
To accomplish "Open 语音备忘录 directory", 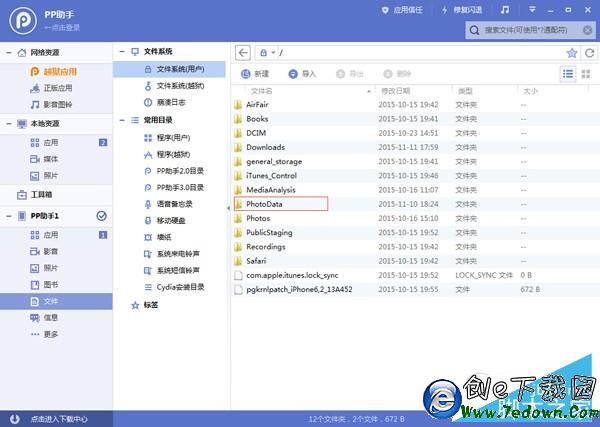I will (168, 204).
